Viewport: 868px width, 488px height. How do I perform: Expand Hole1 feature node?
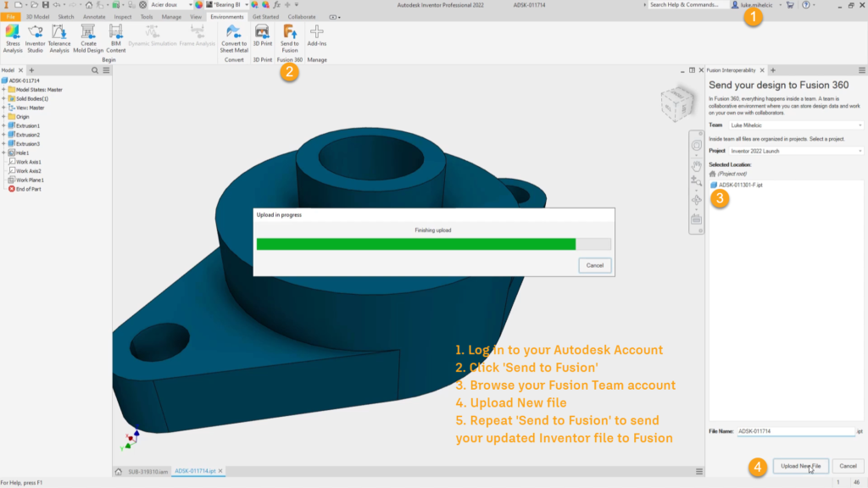[x=4, y=152]
